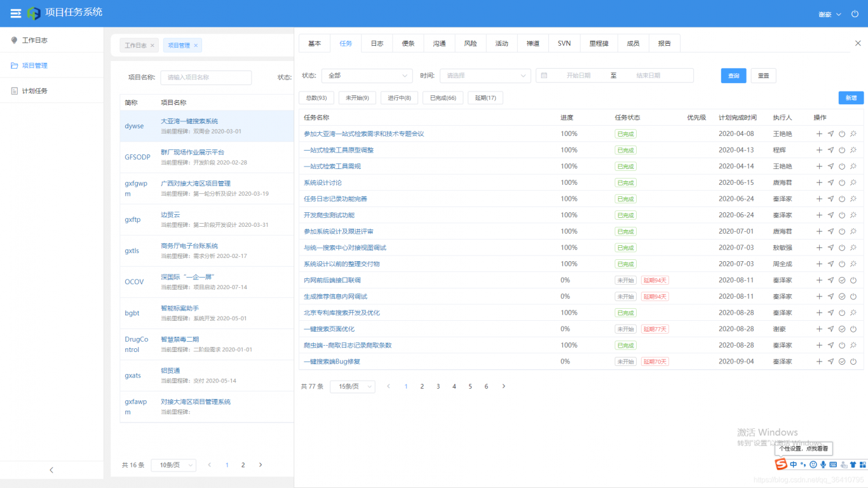Click the plus icon for 一站式检索工具原型调整
The image size is (868, 488).
[x=819, y=150]
